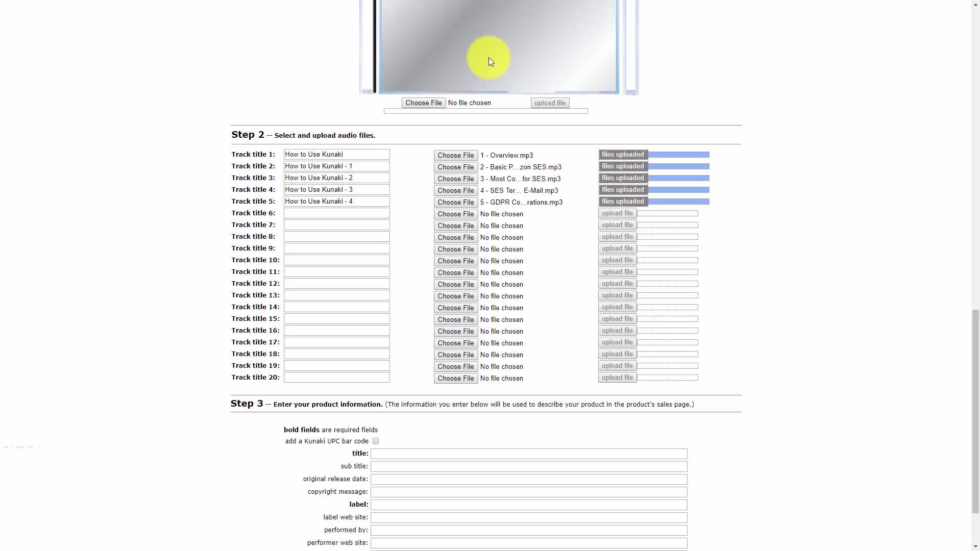Click the performer web site field
980x551 pixels.
529,543
